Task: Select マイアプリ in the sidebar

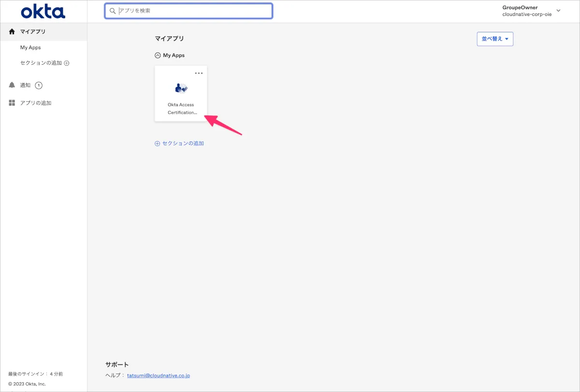Action: pos(43,31)
